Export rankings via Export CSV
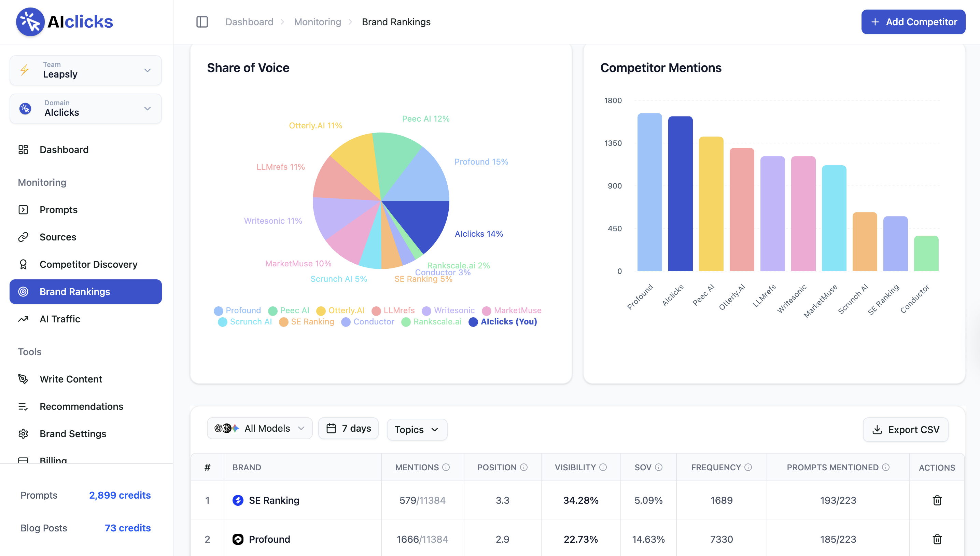This screenshot has width=980, height=556. pos(905,430)
